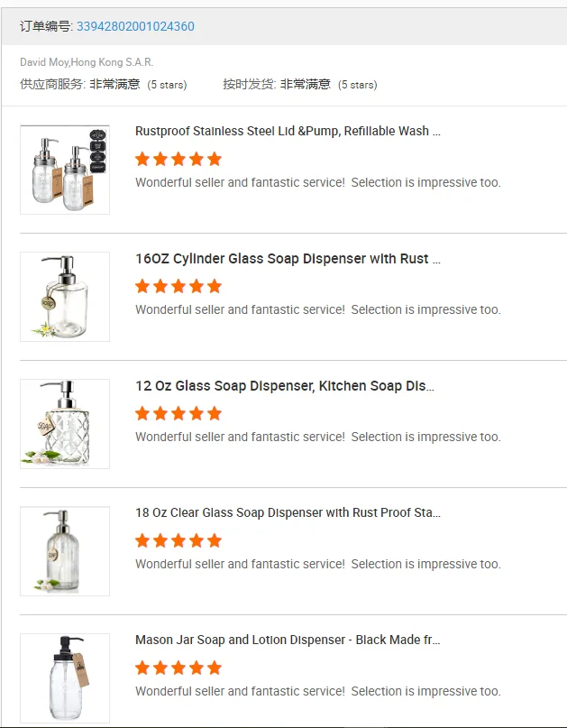The image size is (567, 728).
Task: Open 12 Oz Glass Soap Dispenser title
Action: 284,386
